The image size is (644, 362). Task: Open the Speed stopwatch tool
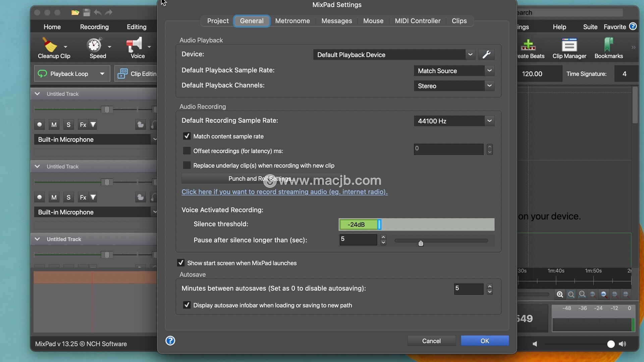pyautogui.click(x=94, y=45)
